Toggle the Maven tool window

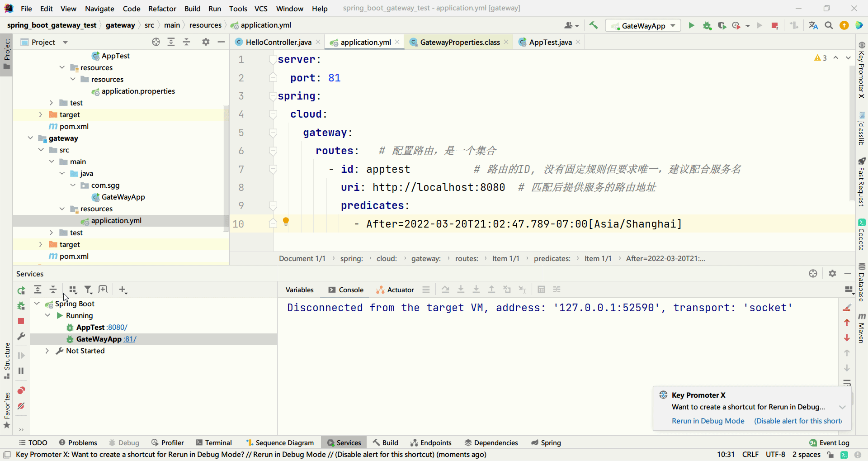[x=862, y=328]
